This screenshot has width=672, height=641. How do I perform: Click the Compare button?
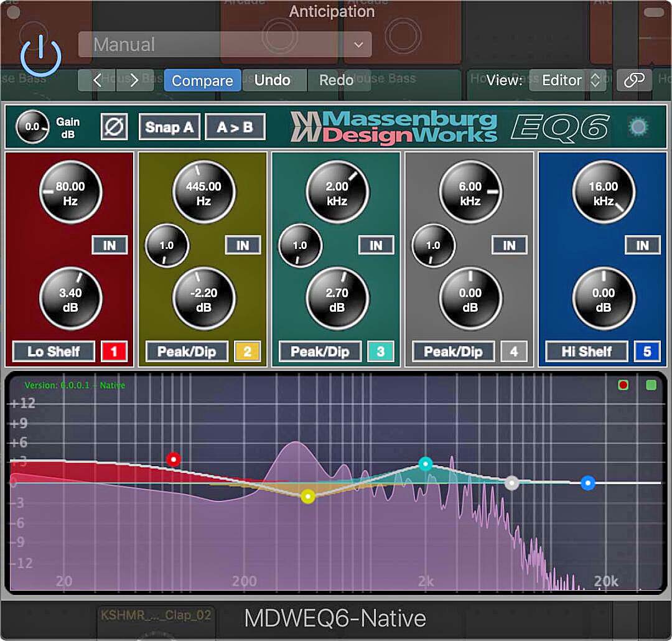coord(202,80)
